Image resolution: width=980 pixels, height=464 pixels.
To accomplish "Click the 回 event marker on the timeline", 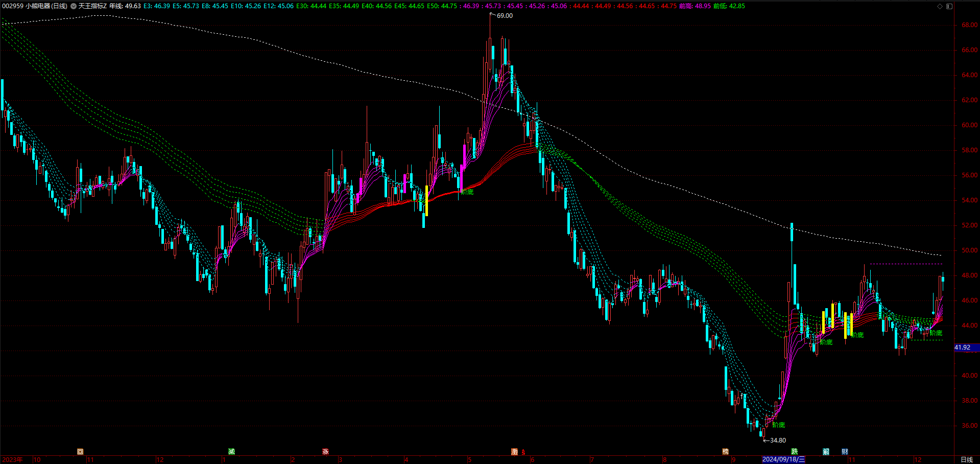I will (x=80, y=452).
